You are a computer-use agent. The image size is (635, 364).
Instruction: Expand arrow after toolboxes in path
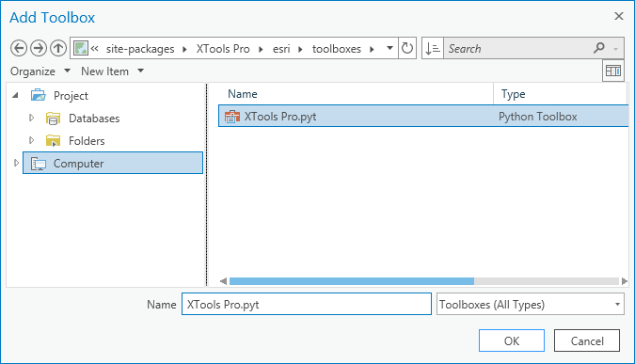372,50
